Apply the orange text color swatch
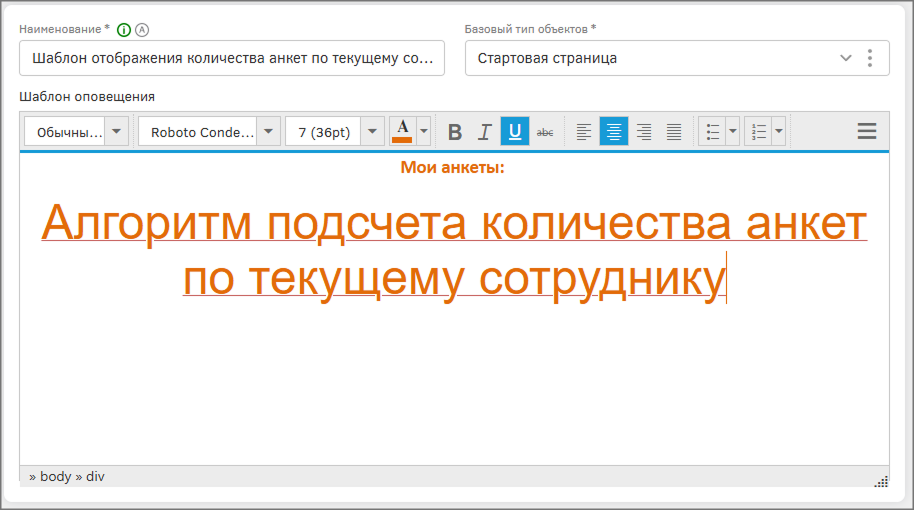The image size is (914, 510). (x=402, y=132)
